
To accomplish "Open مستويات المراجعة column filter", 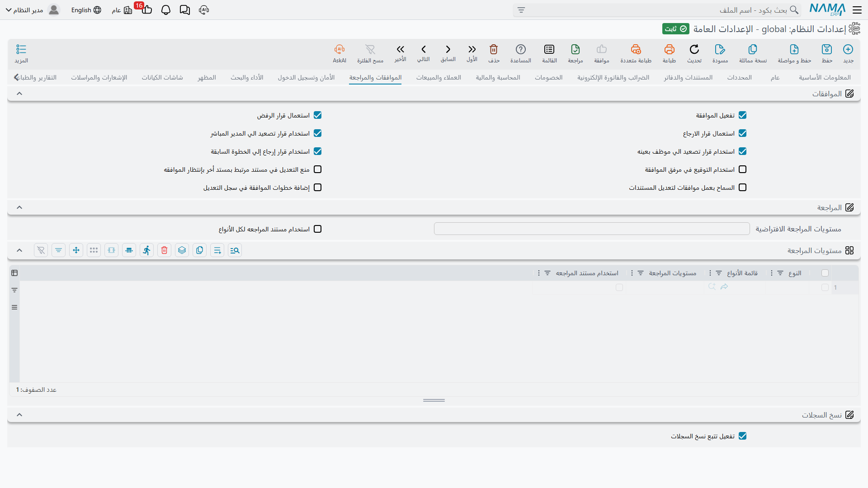I will [x=641, y=273].
